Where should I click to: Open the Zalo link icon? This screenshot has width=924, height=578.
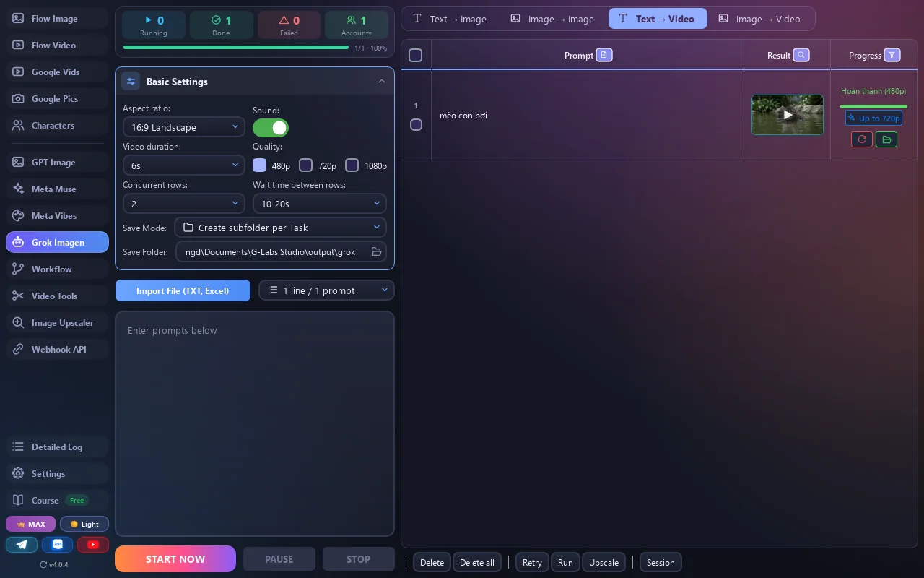[57, 545]
